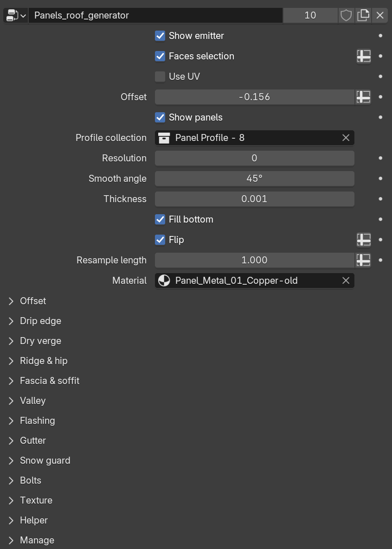Click the attribute toggle icon beside Faces selection
This screenshot has height=549, width=392.
point(363,56)
